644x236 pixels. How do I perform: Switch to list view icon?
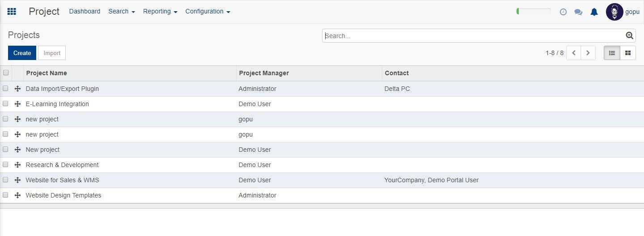[x=612, y=53]
